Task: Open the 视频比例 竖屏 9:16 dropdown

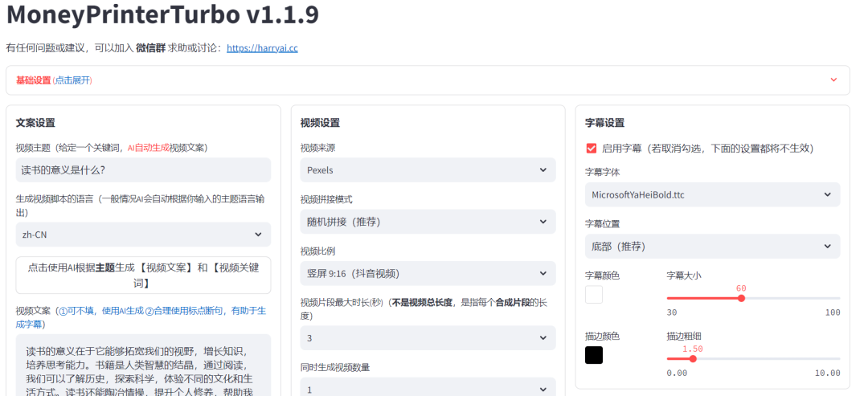Action: click(x=428, y=273)
